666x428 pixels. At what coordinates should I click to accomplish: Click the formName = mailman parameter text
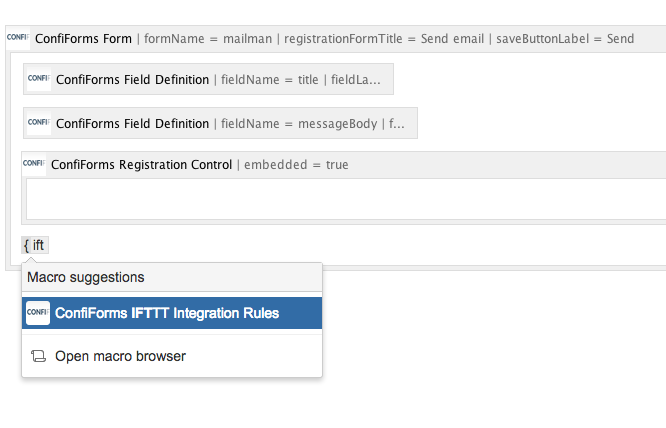click(x=210, y=39)
